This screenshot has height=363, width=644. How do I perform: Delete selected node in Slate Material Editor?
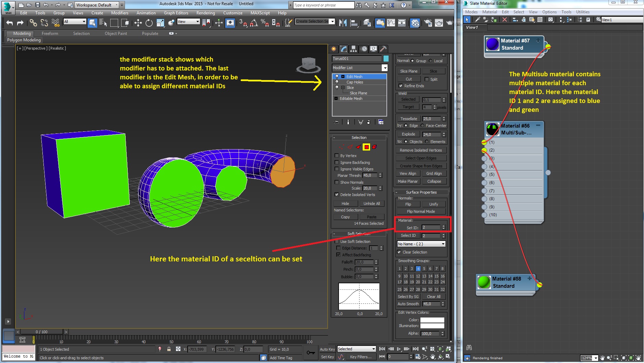pyautogui.click(x=504, y=20)
